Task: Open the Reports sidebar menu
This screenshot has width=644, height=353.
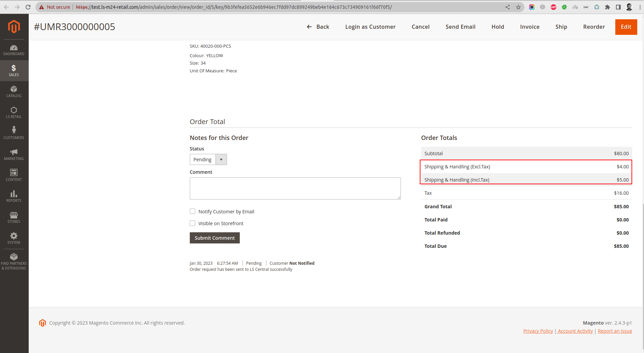Action: coord(14,196)
